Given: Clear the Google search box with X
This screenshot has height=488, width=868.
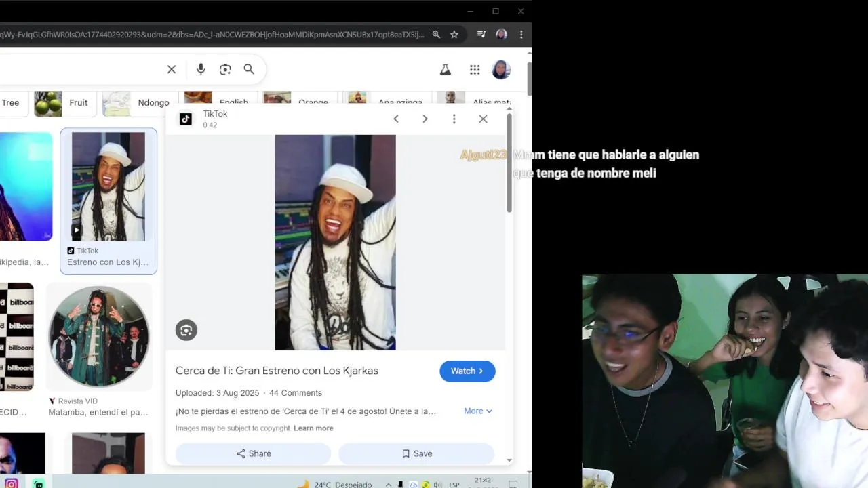Looking at the screenshot, I should (172, 69).
